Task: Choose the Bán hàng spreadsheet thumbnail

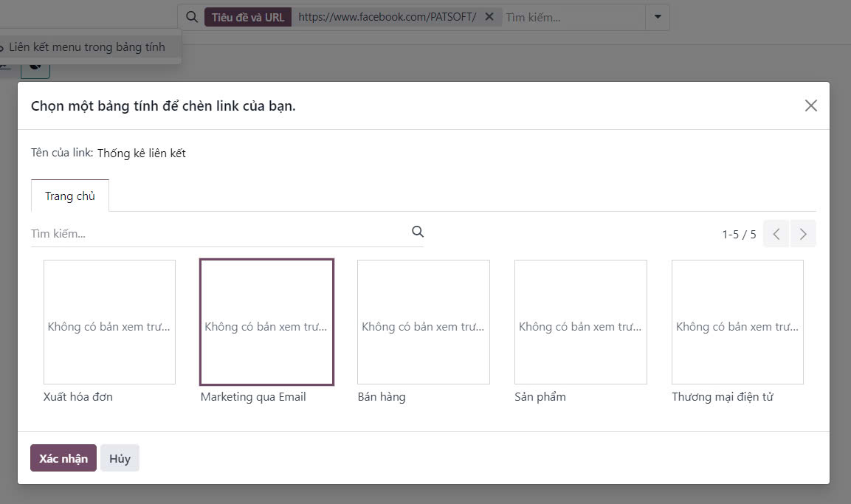Action: 424,322
